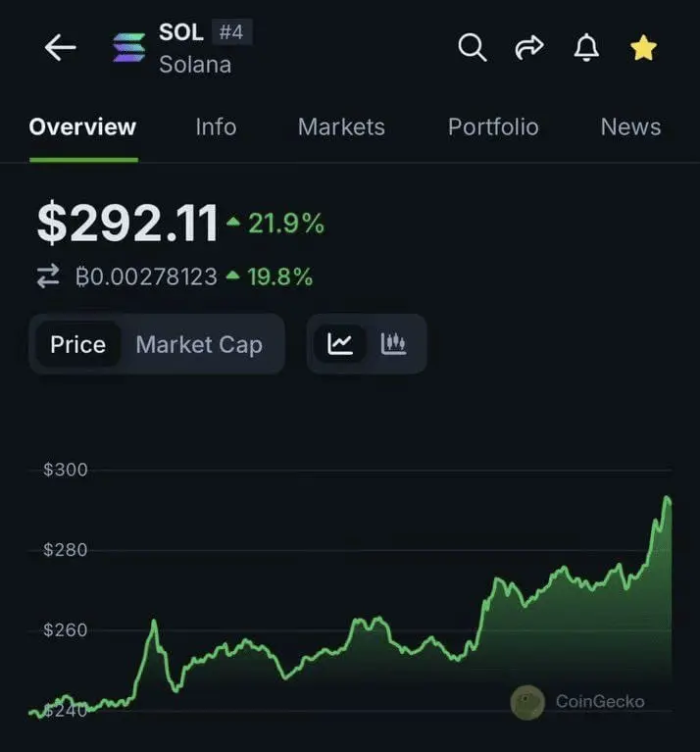This screenshot has width=700, height=752.
Task: Toggle the favorite star icon
Action: pyautogui.click(x=643, y=47)
